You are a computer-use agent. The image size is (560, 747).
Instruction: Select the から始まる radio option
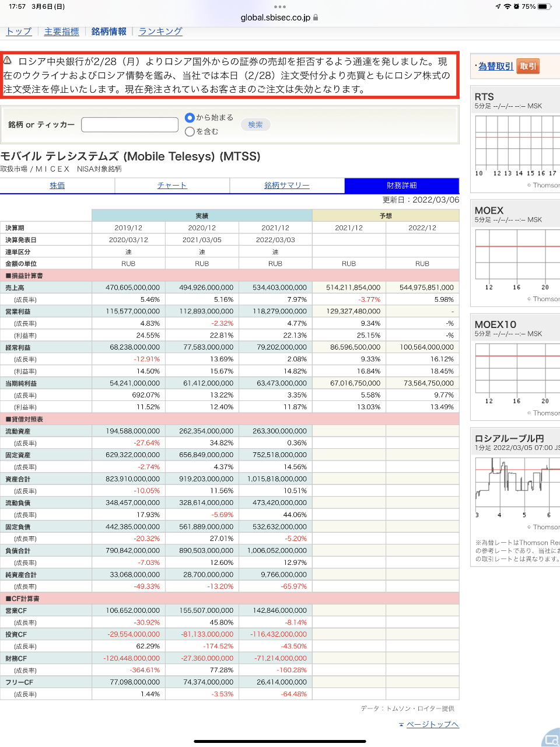190,117
